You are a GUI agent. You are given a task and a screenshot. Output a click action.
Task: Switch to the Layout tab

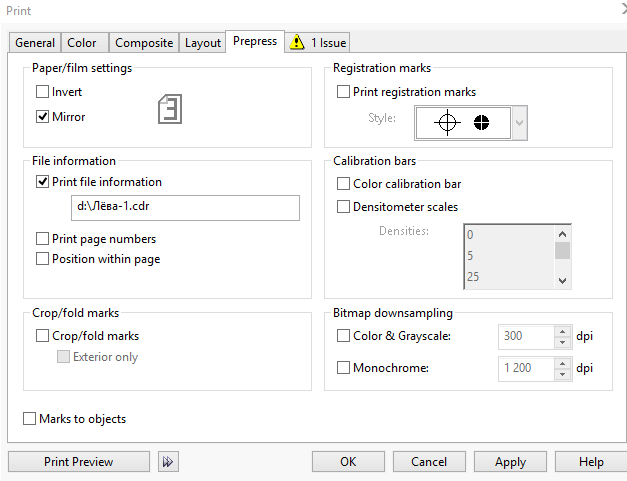[x=203, y=43]
